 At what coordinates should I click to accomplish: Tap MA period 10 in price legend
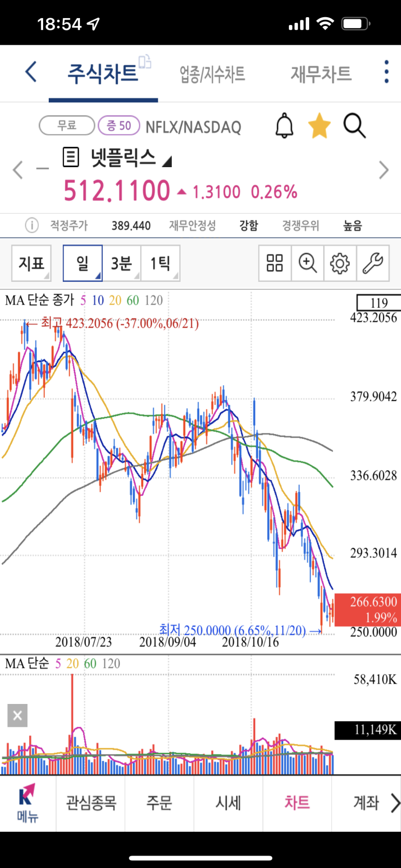coord(98,300)
